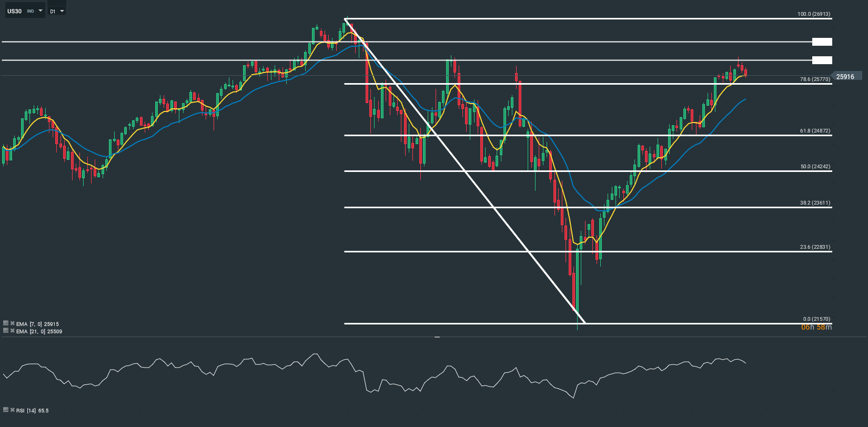Click the 100.0 (26913) Fibonacci level label
Image resolution: width=868 pixels, height=427 pixels.
pos(814,14)
